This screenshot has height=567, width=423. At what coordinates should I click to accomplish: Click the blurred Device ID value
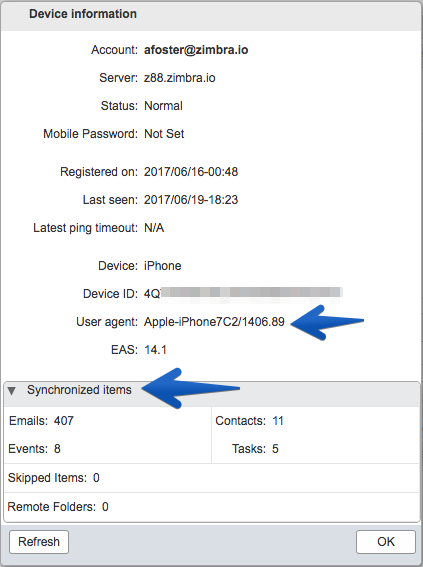[243, 293]
